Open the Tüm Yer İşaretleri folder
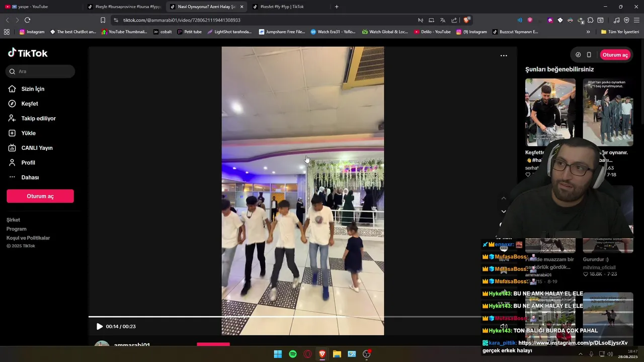 pyautogui.click(x=620, y=32)
